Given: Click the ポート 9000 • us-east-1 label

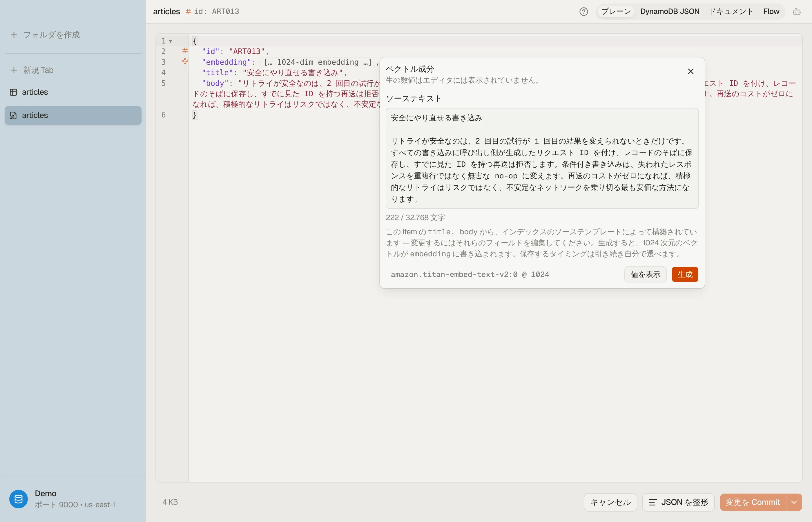Looking at the screenshot, I should (75, 505).
